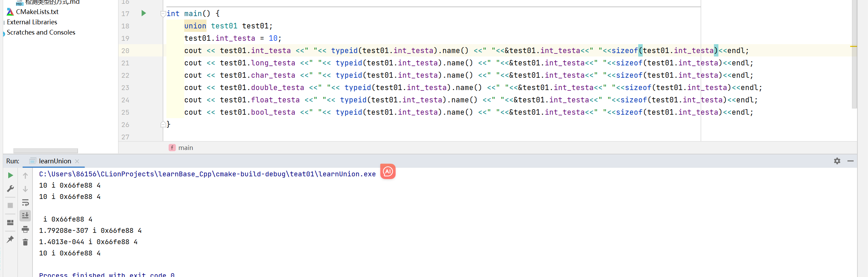Expand Scratches and Consoles in the project tree

pyautogui.click(x=41, y=32)
